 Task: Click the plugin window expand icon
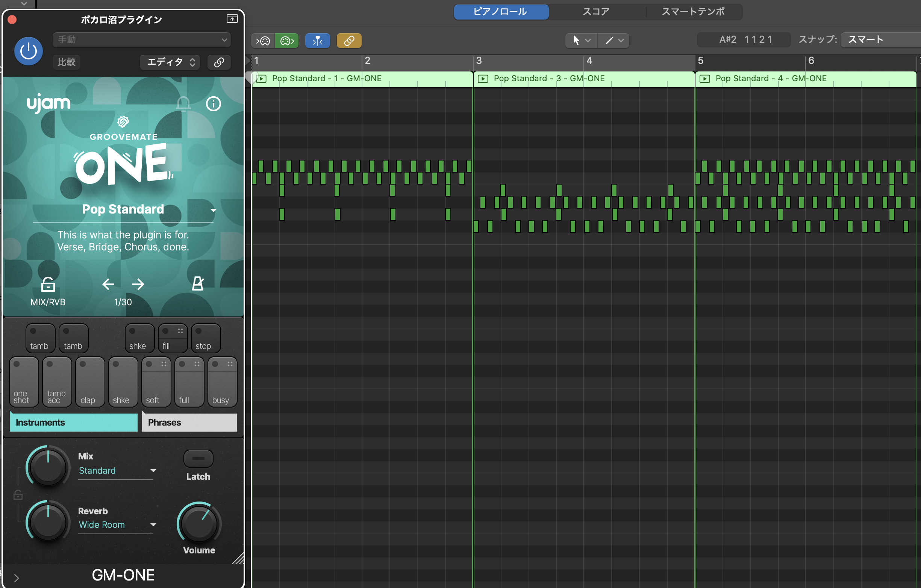coord(232,18)
